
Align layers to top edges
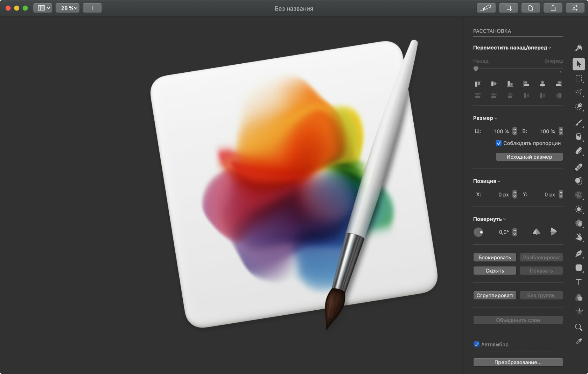point(477,84)
